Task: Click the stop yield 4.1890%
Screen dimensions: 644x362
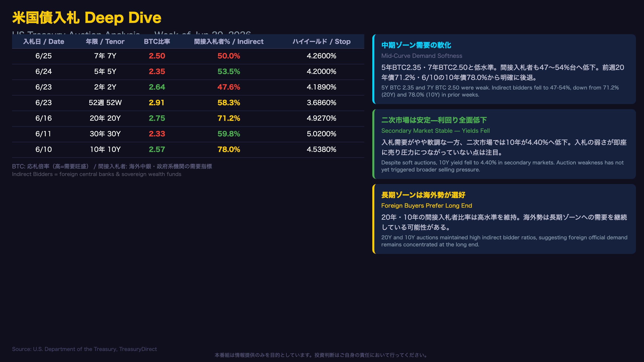Action: coord(321,87)
